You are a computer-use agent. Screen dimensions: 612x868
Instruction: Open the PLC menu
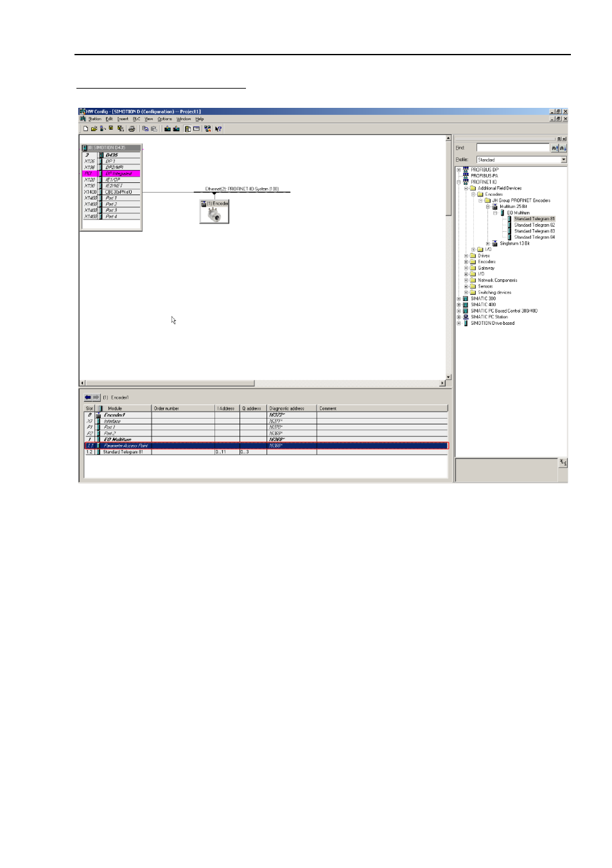point(136,119)
